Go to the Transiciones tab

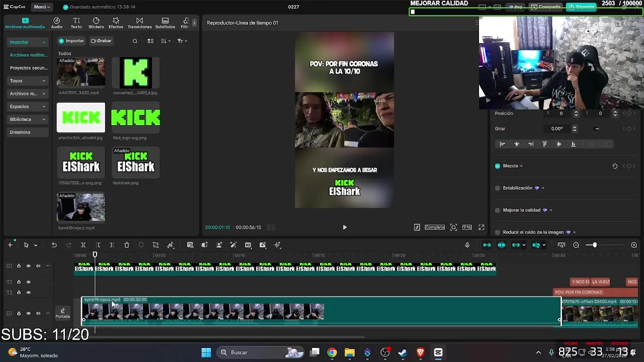point(139,23)
